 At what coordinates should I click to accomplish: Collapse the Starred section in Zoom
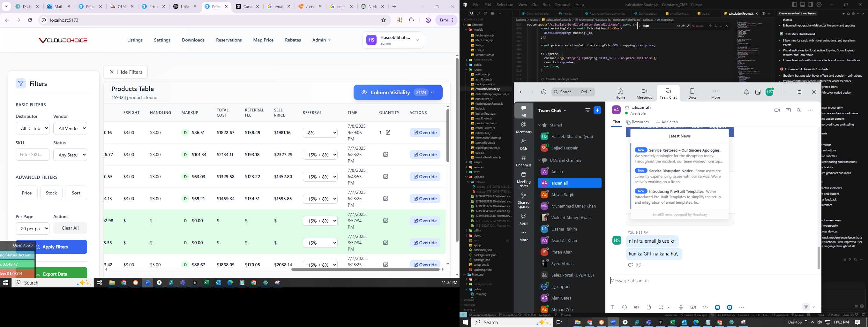[539, 125]
